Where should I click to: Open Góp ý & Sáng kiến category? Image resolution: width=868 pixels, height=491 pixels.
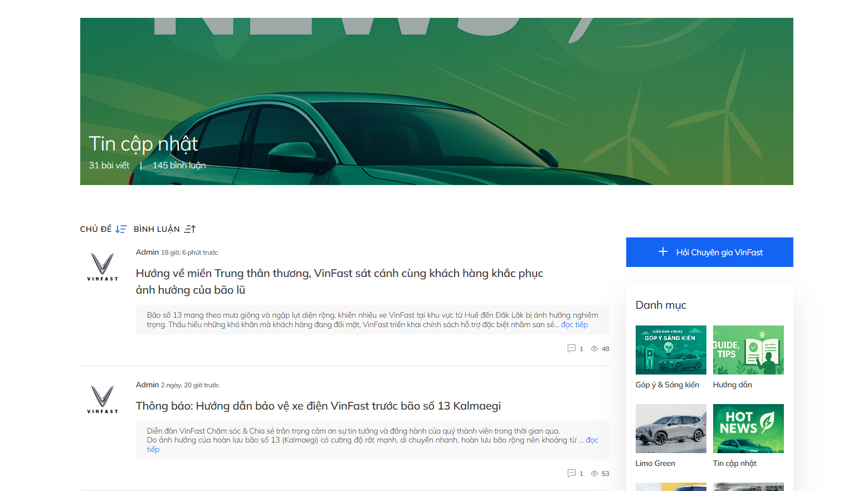[671, 350]
